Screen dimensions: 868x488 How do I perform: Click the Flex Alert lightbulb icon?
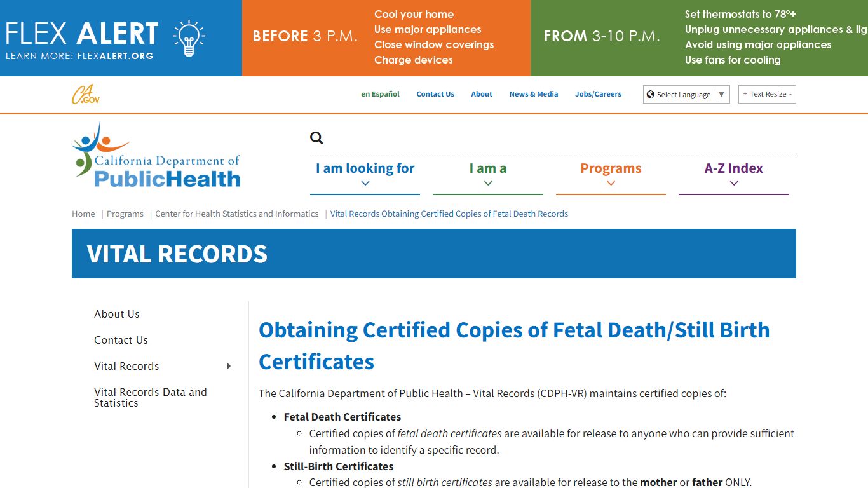[x=189, y=38]
